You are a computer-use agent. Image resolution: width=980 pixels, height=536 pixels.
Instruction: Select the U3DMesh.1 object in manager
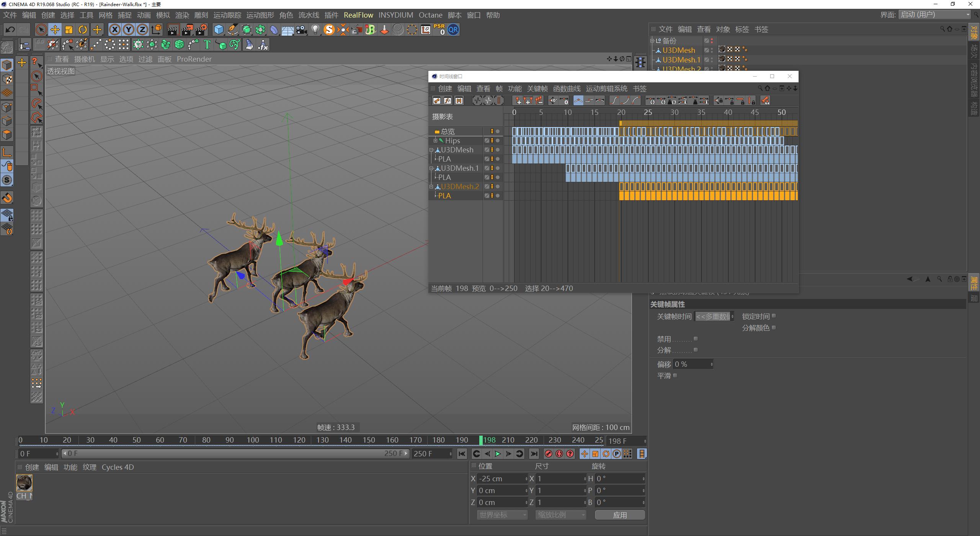(x=681, y=60)
